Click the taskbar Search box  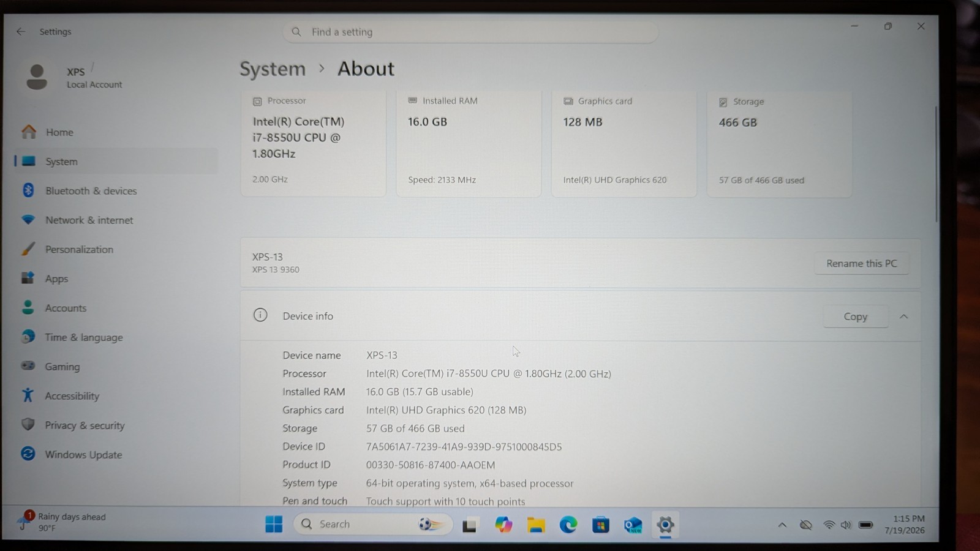click(x=373, y=524)
